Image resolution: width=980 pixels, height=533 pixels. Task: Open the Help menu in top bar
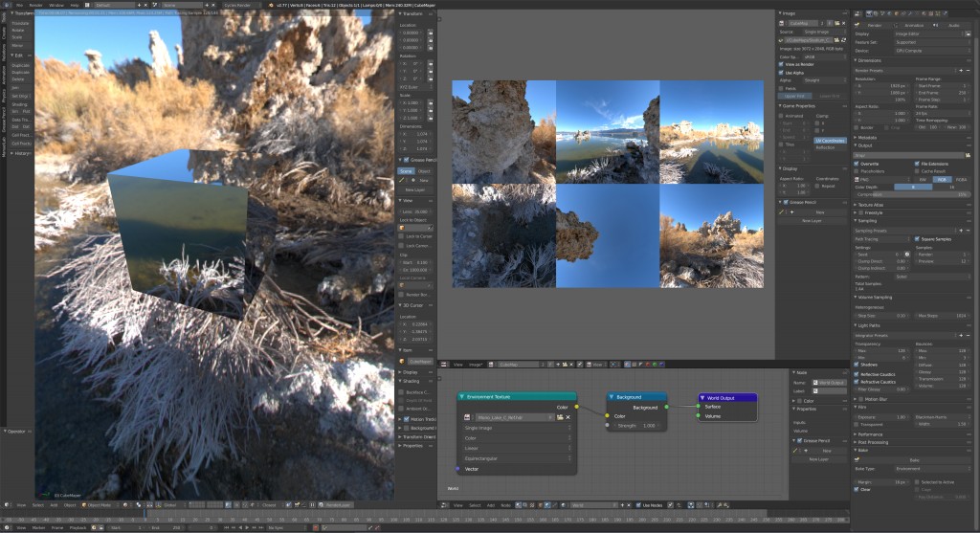(x=75, y=5)
